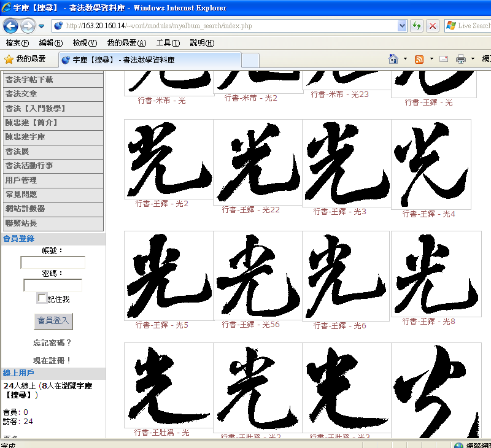
Task: Click the Print icon
Action: [x=461, y=59]
